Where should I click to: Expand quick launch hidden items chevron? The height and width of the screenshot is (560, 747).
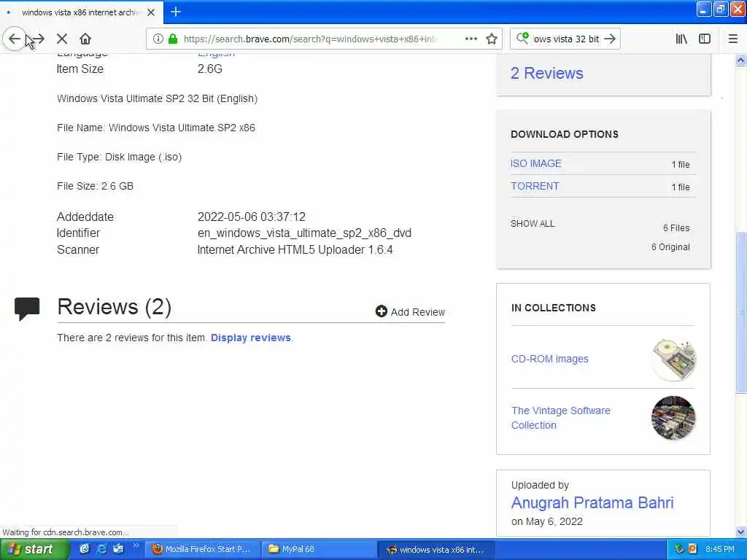pyautogui.click(x=136, y=545)
